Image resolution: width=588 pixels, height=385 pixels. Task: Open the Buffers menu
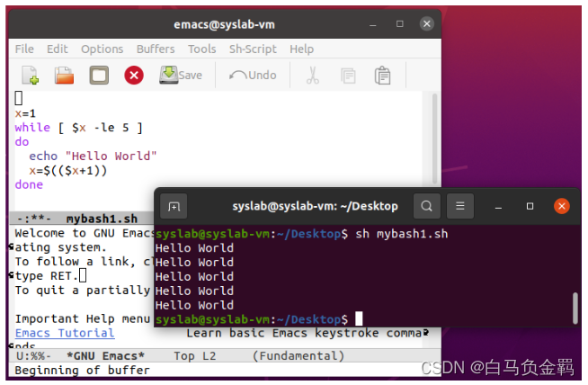156,49
